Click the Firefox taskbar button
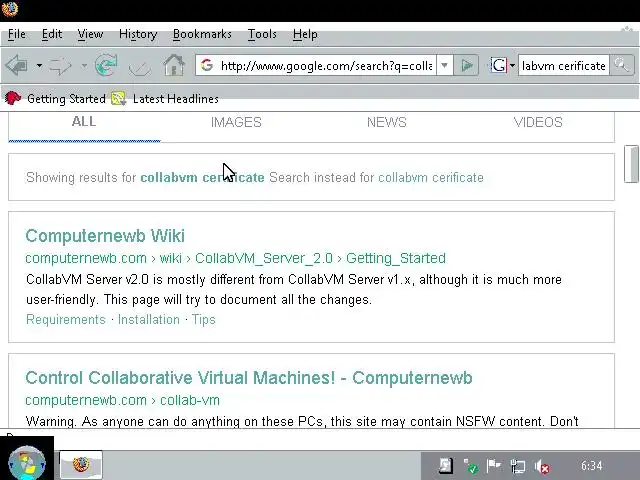Viewport: 640px width, 480px height. (81, 464)
